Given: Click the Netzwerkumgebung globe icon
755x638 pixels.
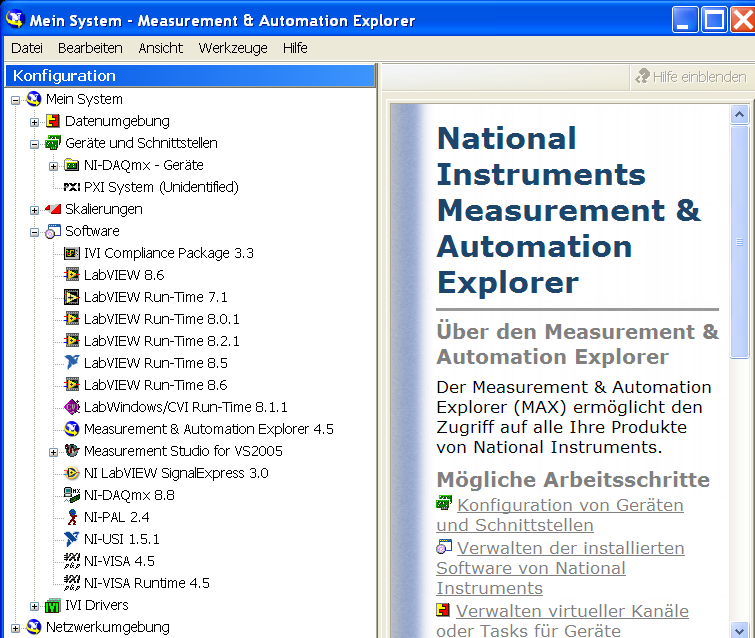Looking at the screenshot, I should pyautogui.click(x=34, y=627).
